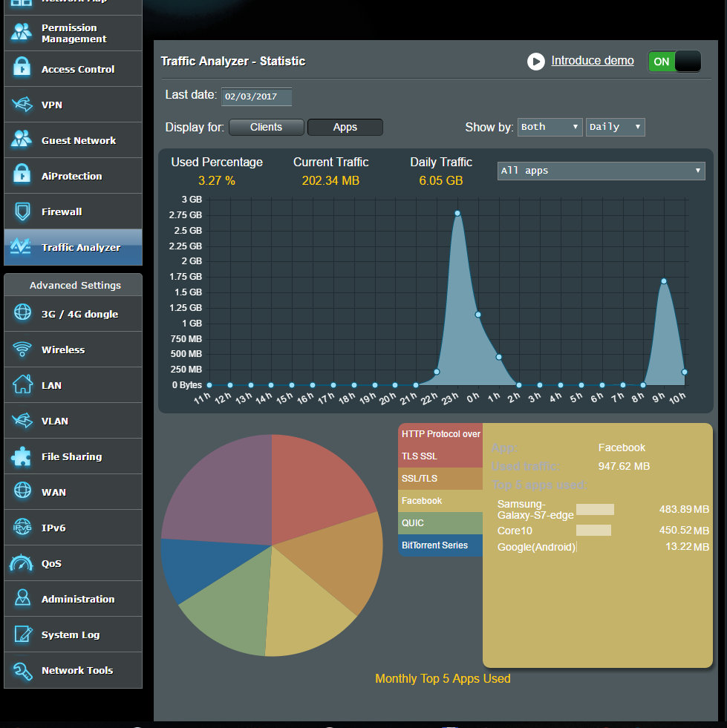This screenshot has height=728, width=727.
Task: Click the Firewall shield icon
Action: click(x=22, y=211)
